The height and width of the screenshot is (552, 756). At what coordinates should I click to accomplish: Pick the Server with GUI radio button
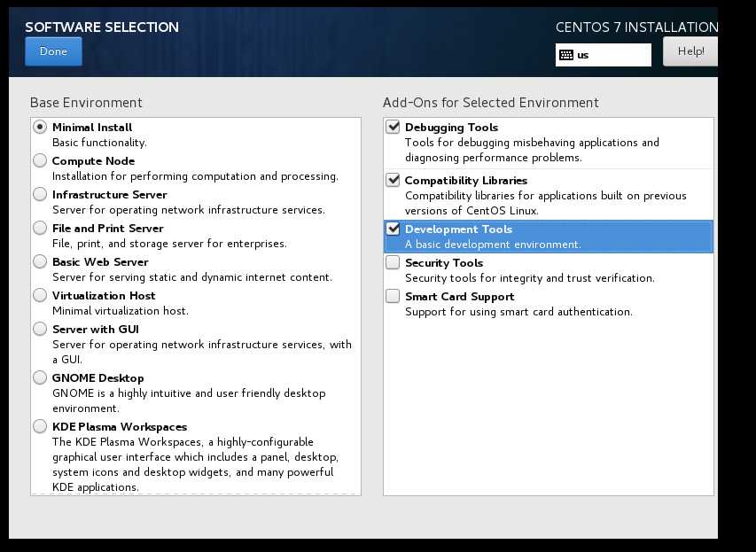point(40,330)
